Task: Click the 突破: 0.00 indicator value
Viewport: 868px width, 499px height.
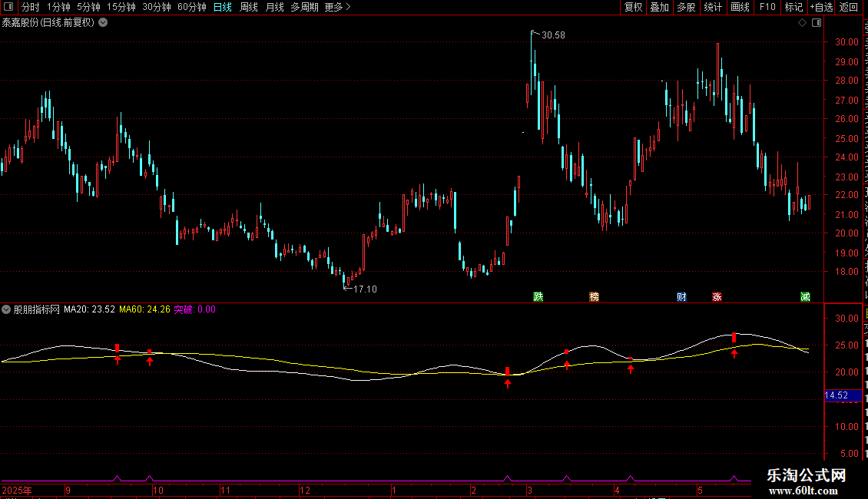Action: tap(195, 309)
